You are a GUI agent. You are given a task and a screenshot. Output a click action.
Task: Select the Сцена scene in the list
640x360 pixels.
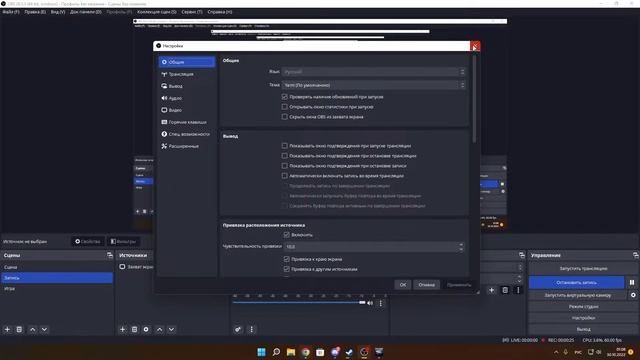tap(57, 267)
